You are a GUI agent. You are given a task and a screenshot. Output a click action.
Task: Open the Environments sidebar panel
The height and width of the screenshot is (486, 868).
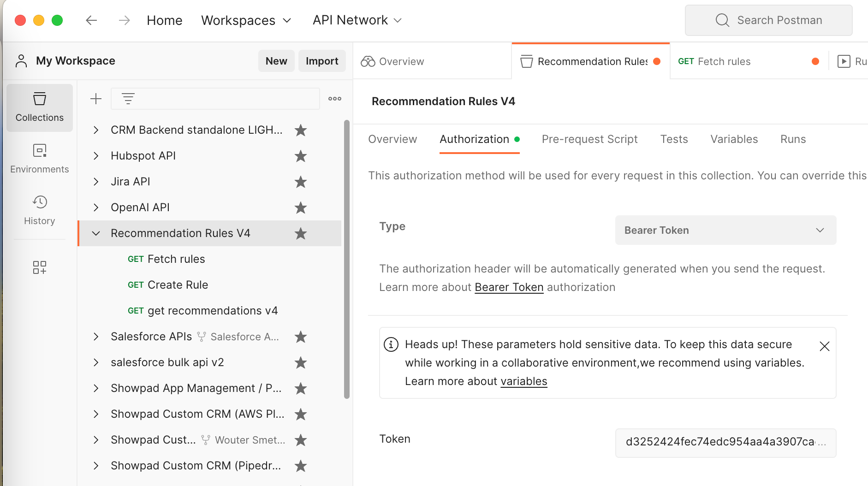point(40,159)
